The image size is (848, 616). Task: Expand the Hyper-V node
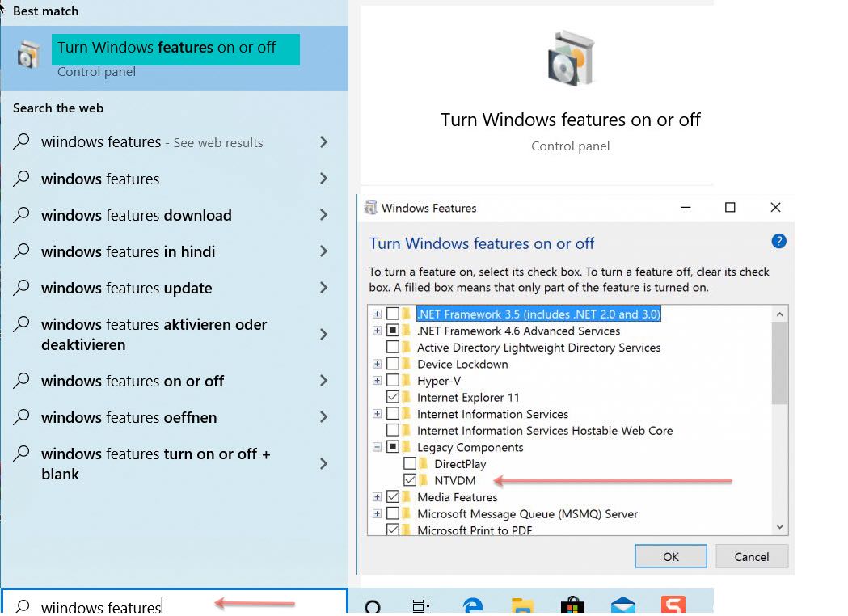pos(377,380)
